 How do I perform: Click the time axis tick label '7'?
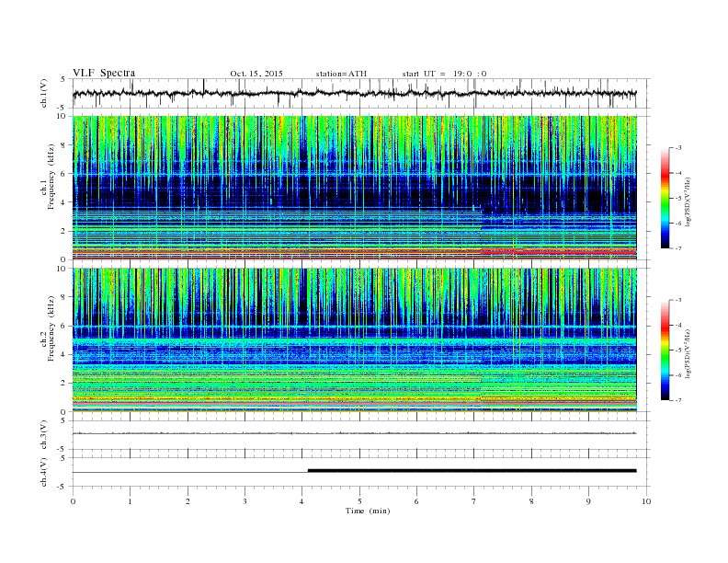click(474, 501)
